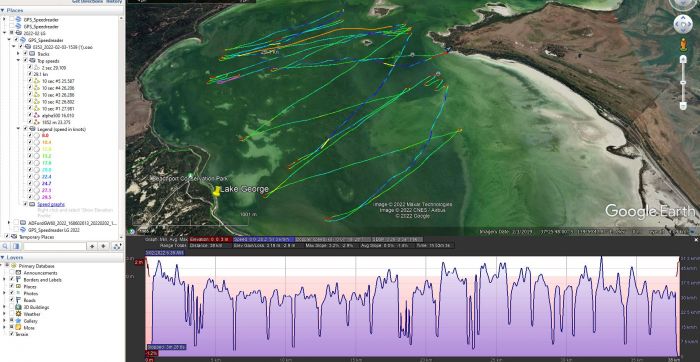Select the Temporary Places tree item
This screenshot has width=700, height=362.
point(29,237)
